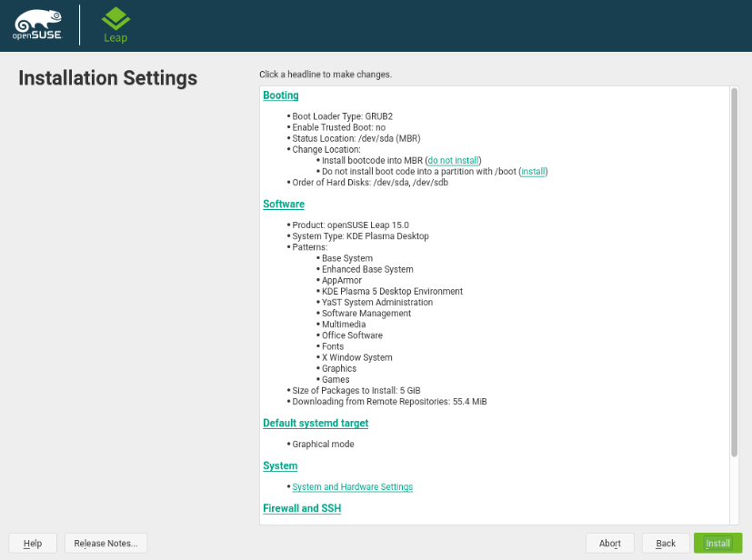Open the Default systemd target headline
This screenshot has height=560, width=752.
[316, 424]
